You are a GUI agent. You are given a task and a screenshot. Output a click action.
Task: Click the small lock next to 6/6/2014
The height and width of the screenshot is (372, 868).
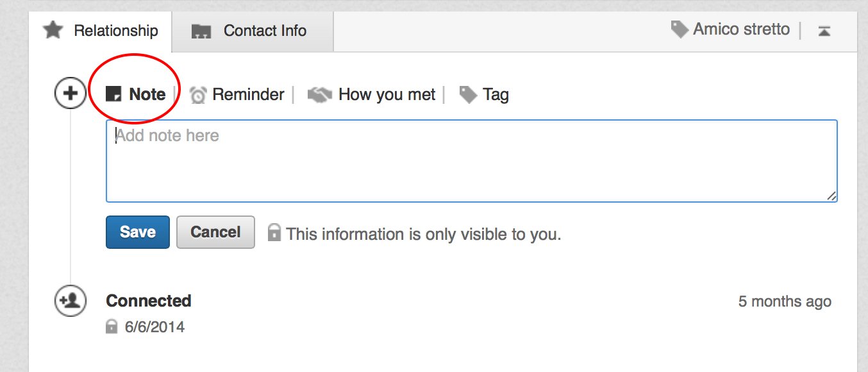coord(112,326)
